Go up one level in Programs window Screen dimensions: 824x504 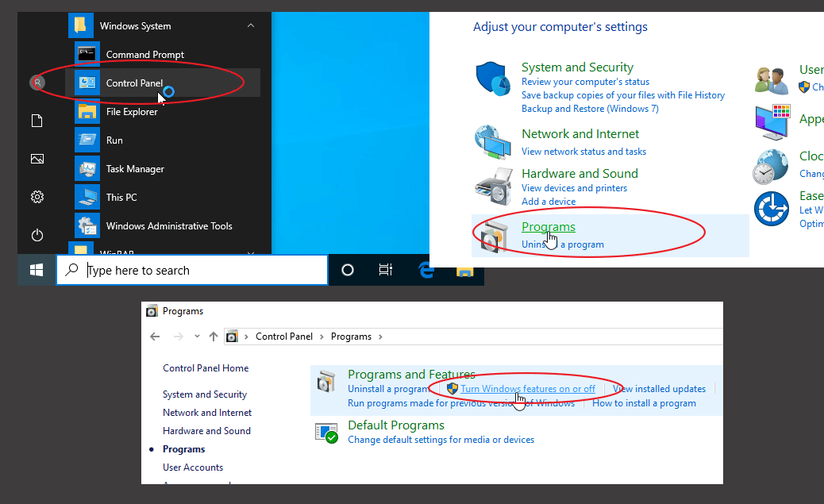click(214, 337)
